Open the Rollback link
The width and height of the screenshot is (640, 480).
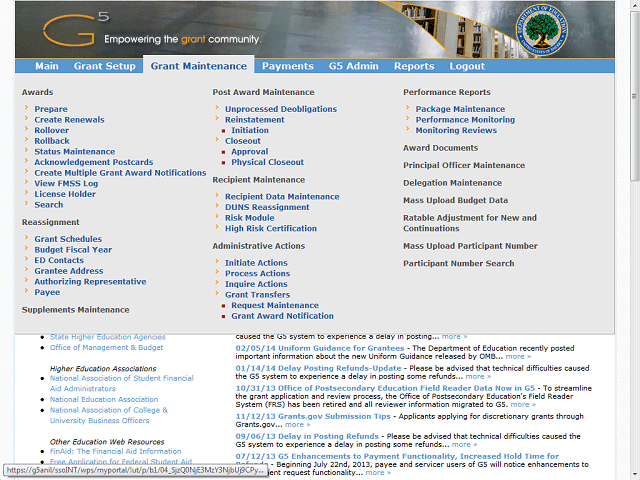(x=52, y=141)
